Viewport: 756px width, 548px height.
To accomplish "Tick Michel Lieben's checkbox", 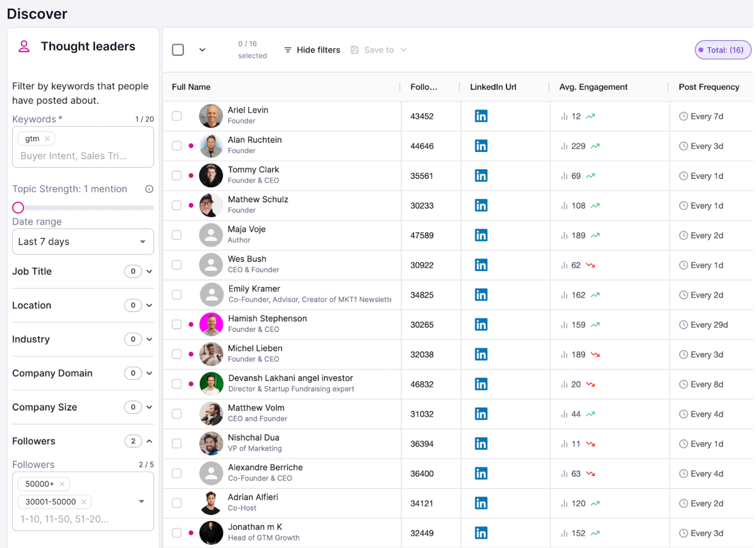I will [176, 354].
